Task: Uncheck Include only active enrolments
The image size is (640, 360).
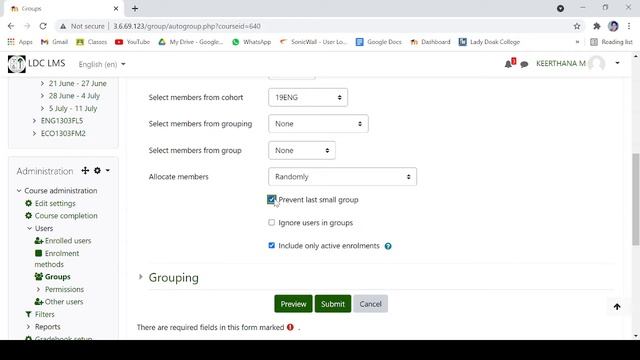Action: pyautogui.click(x=271, y=245)
